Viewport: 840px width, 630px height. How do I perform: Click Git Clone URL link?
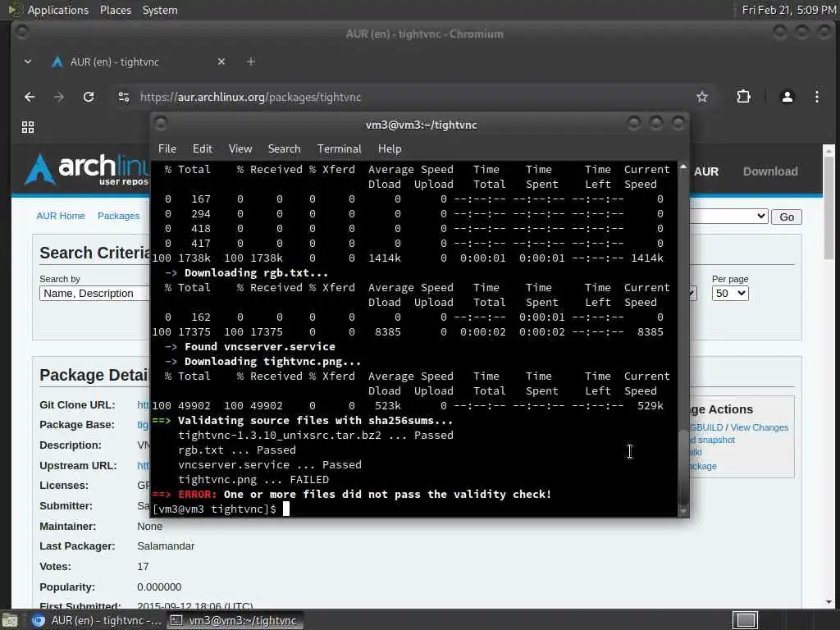pyautogui.click(x=144, y=405)
